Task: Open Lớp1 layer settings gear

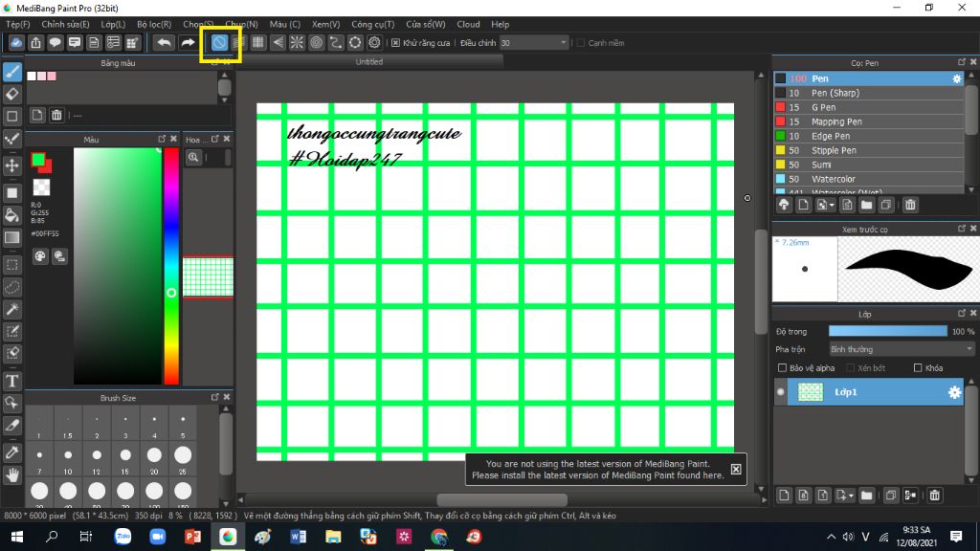Action: [954, 392]
